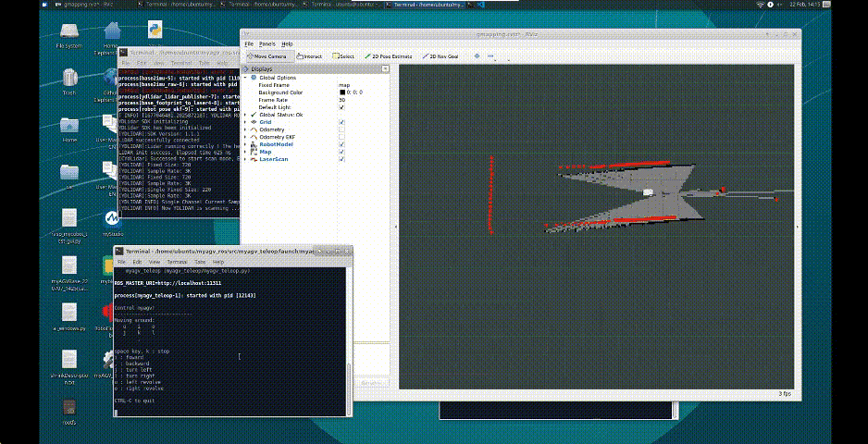Enable the Odometry display checkbox
The height and width of the screenshot is (444, 868).
341,129
